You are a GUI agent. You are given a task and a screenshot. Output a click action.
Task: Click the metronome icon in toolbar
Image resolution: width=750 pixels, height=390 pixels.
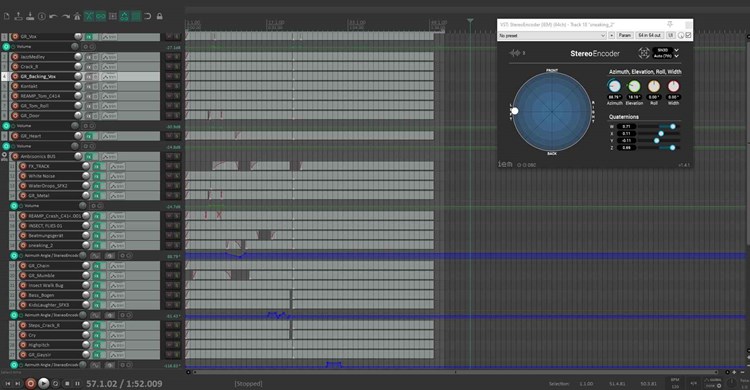click(77, 16)
